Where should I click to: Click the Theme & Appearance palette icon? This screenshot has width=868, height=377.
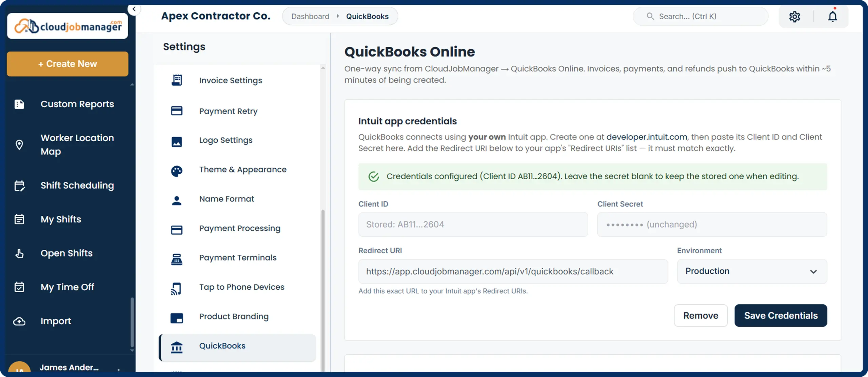[x=177, y=171]
